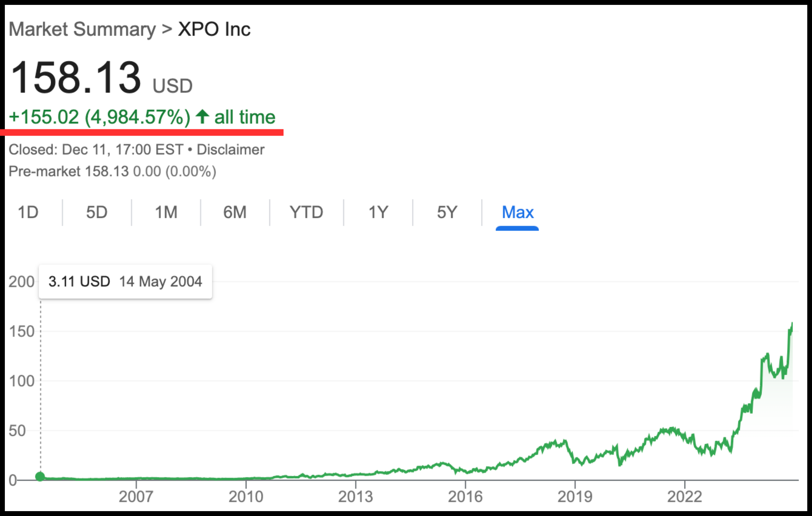The image size is (812, 516).
Task: Click the 158.13 current price
Action: (x=76, y=77)
